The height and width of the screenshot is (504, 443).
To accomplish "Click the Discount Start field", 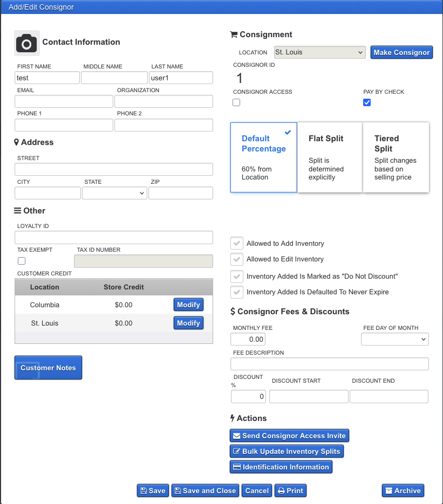I will (309, 396).
